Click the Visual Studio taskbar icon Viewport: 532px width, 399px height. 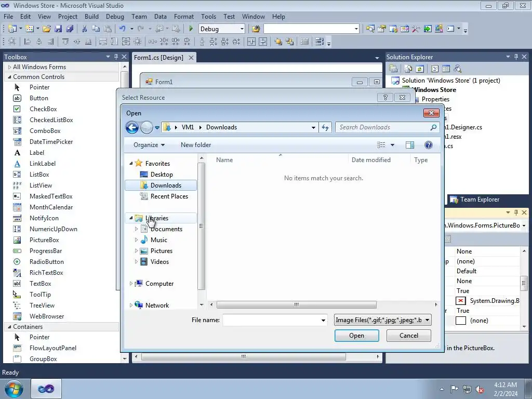(x=46, y=389)
